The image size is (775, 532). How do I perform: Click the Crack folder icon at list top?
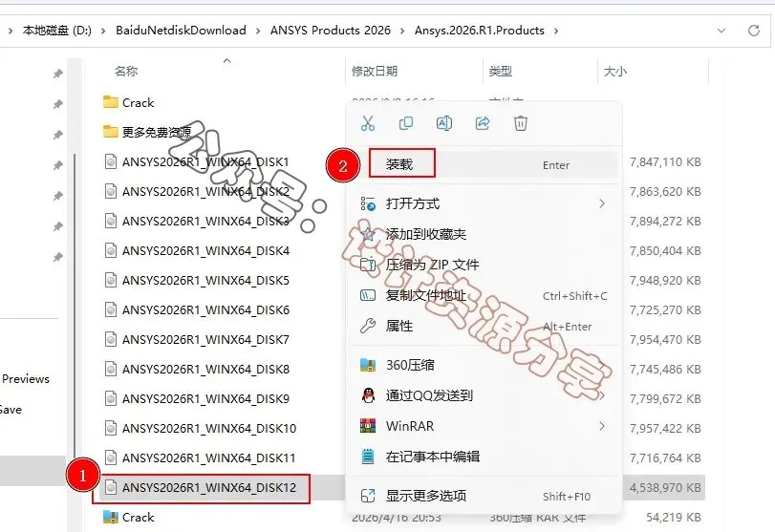point(111,102)
